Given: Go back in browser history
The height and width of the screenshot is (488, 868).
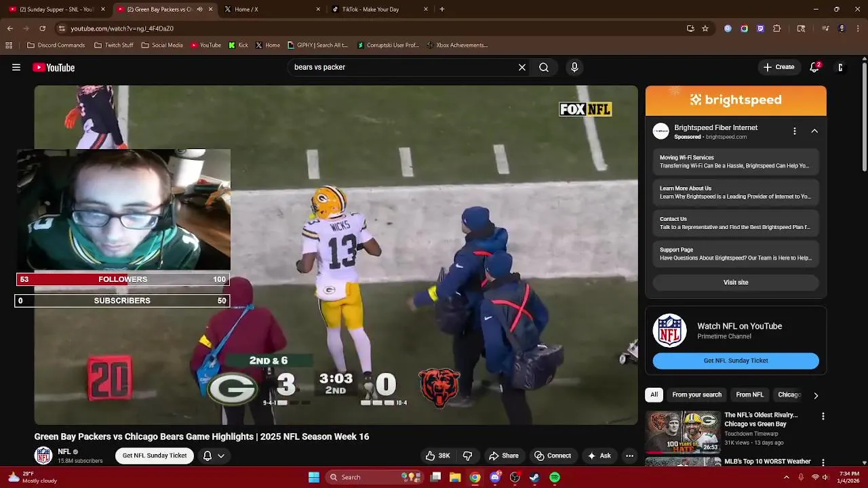Looking at the screenshot, I should coord(10,28).
